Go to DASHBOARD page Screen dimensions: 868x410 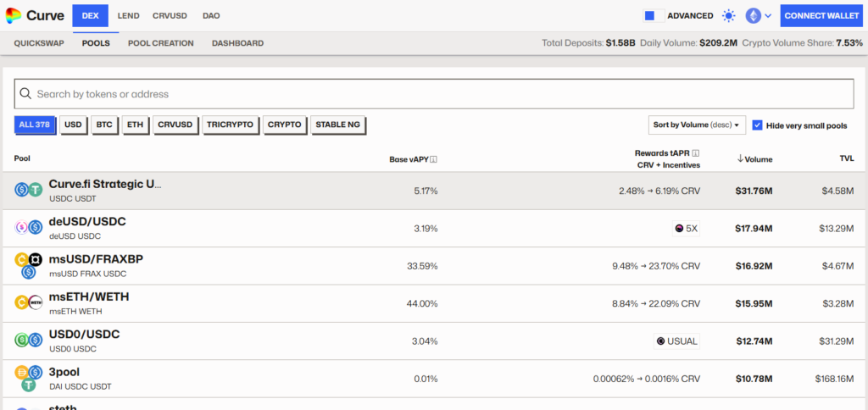237,43
